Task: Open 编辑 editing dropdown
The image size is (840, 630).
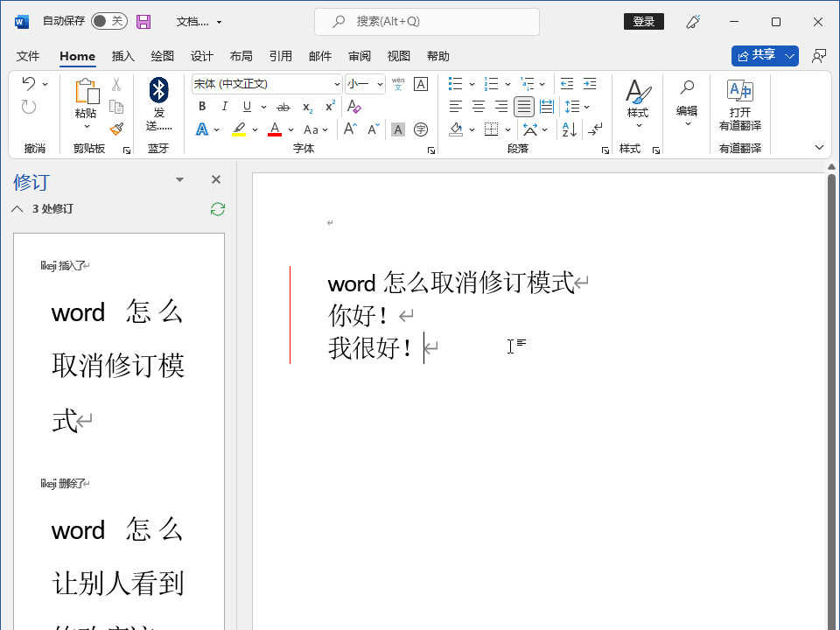Action: (x=687, y=103)
